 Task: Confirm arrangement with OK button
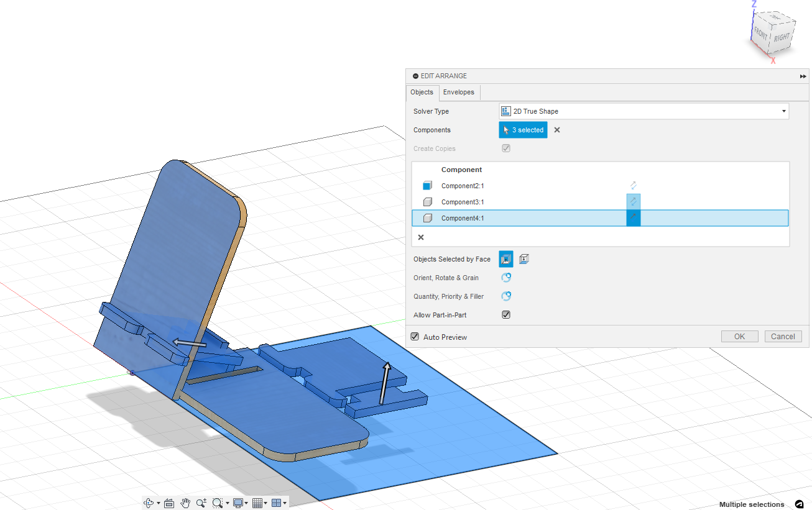pos(739,336)
